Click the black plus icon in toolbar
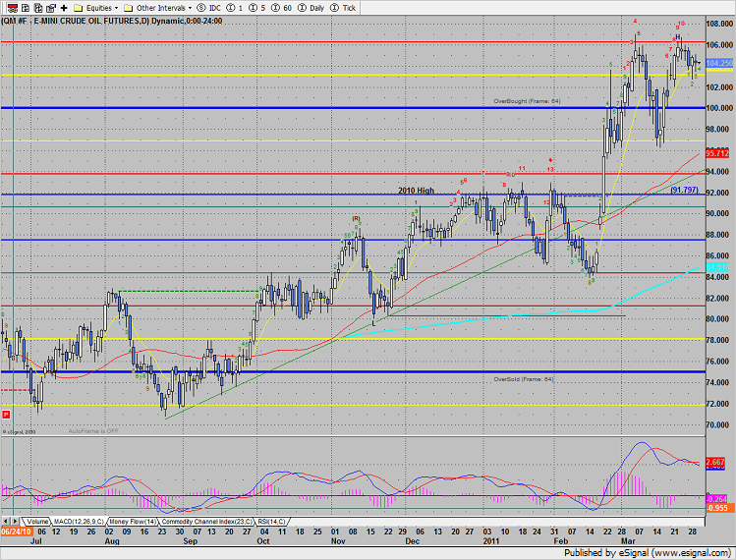 tap(64, 8)
